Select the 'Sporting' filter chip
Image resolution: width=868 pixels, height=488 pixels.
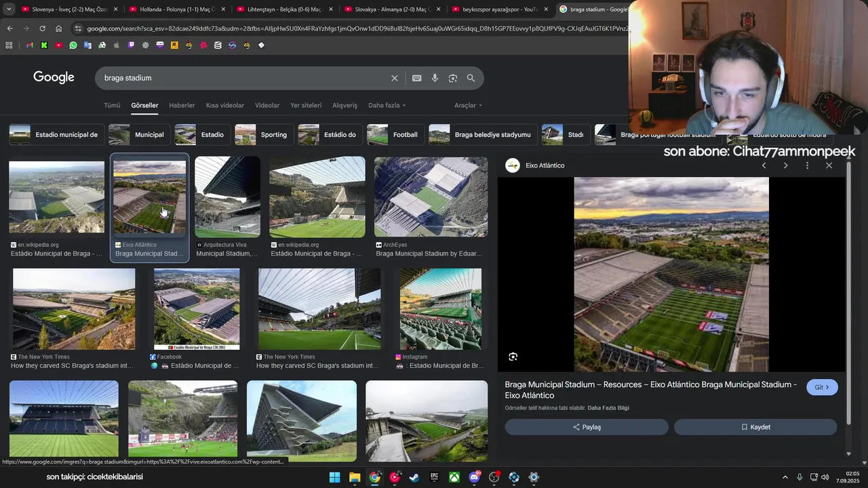264,135
